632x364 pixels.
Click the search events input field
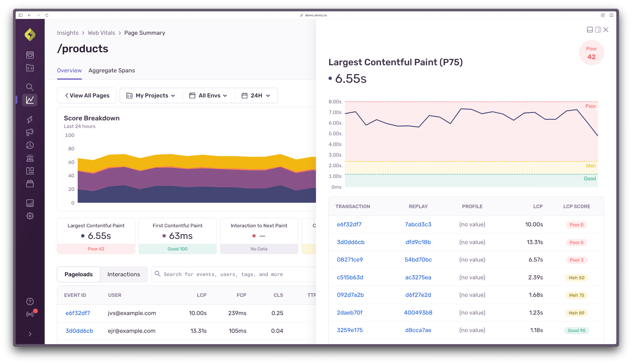coord(234,274)
